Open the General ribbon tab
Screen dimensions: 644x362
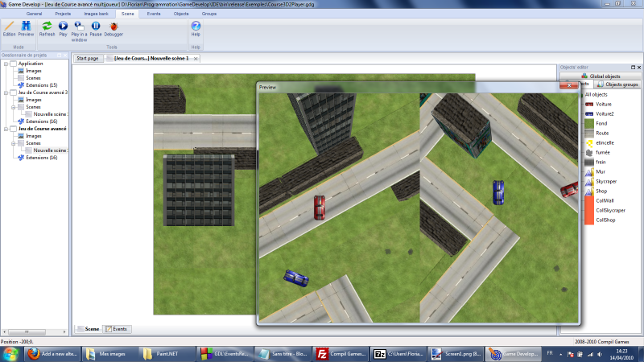[x=34, y=14]
